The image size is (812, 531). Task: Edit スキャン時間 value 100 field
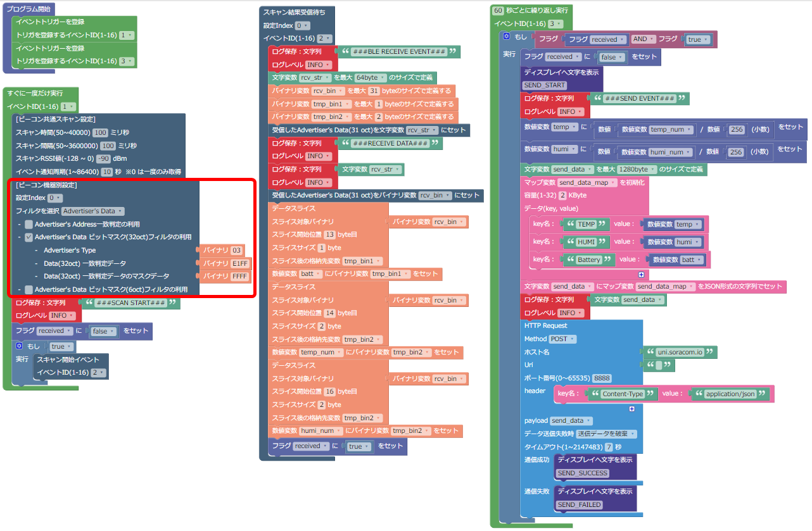(x=100, y=132)
